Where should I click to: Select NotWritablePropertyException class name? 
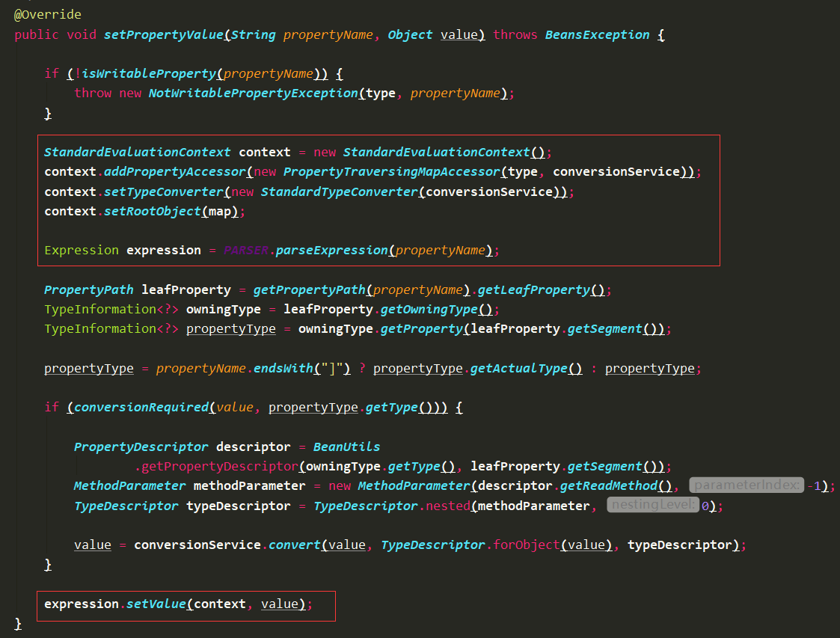pos(253,93)
